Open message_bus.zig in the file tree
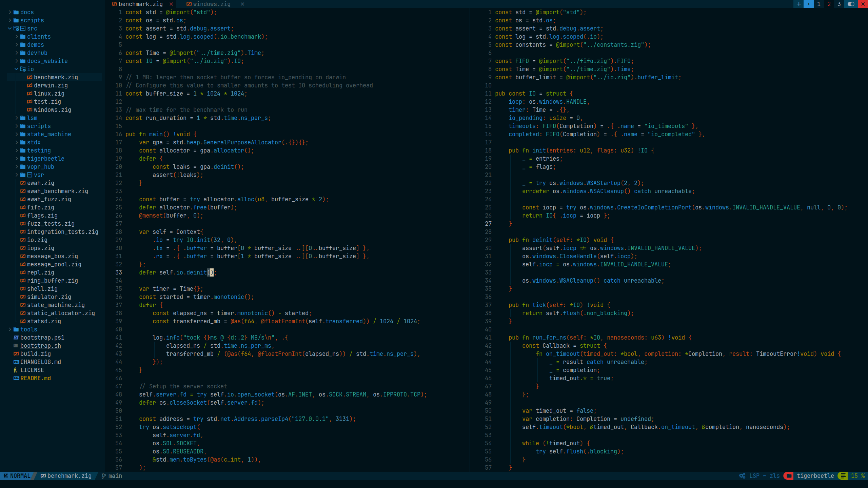868x488 pixels. 53,256
